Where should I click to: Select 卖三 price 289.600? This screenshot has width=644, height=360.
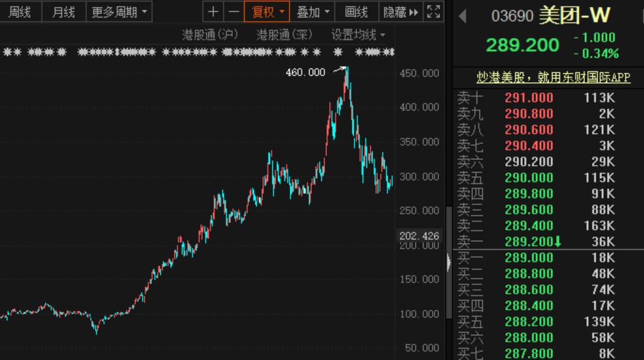(x=529, y=209)
